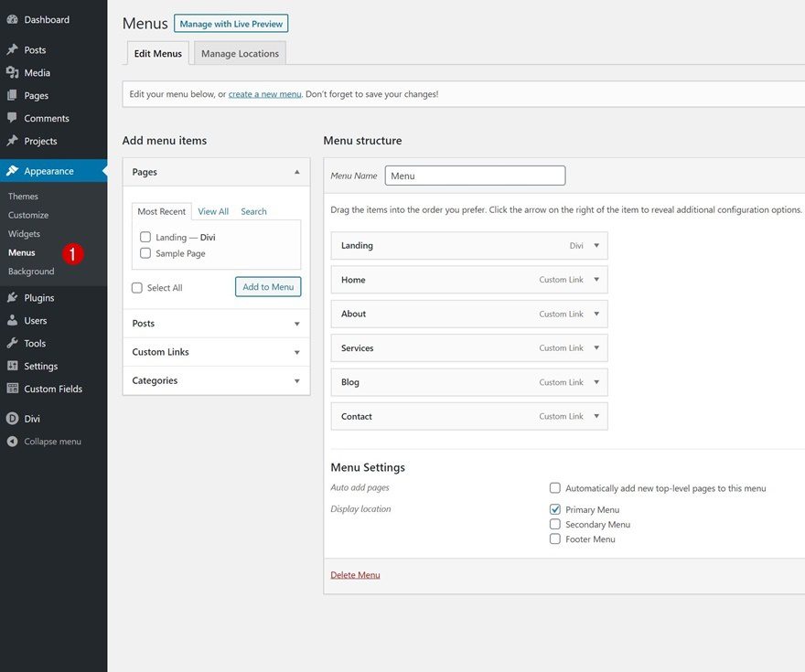This screenshot has width=805, height=672.
Task: Open the View All tab in Pages
Action: [213, 211]
